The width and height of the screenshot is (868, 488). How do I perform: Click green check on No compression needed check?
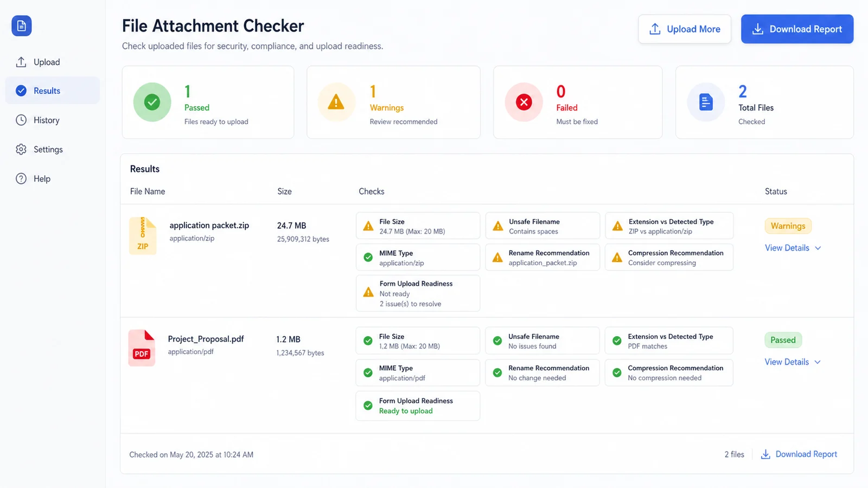[617, 373]
